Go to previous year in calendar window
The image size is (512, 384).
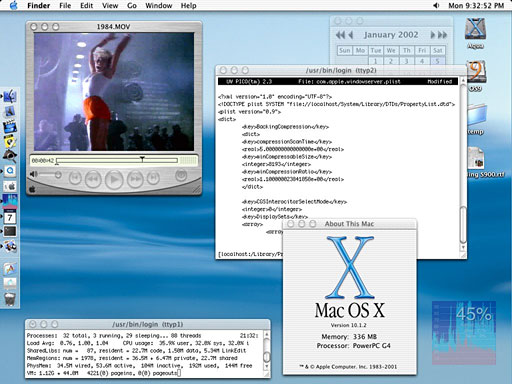pos(340,35)
